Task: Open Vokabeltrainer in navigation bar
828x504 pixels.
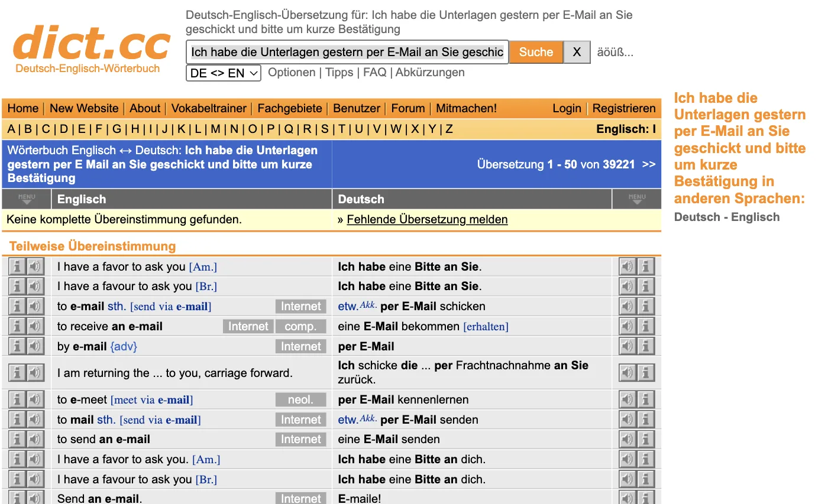Action: click(209, 108)
